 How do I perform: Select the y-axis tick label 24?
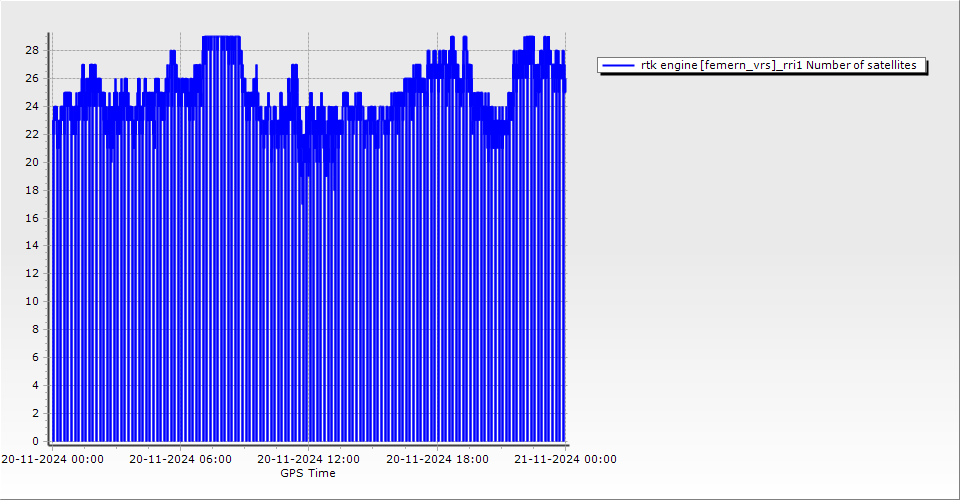click(x=32, y=106)
